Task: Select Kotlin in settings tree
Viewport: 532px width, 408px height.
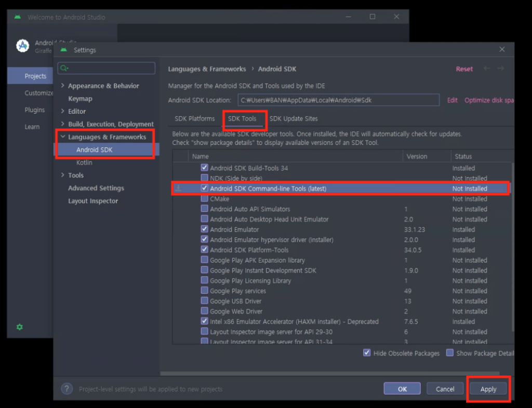Action: click(x=84, y=162)
